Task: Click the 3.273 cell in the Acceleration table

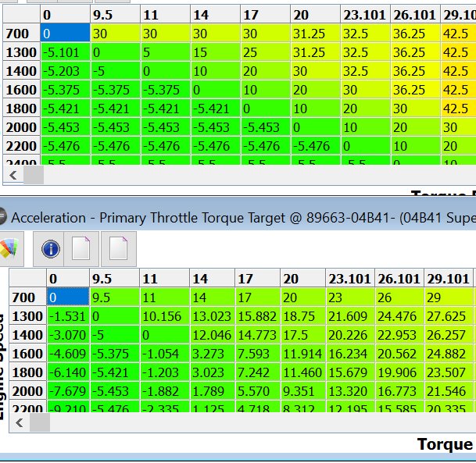Action: pyautogui.click(x=212, y=353)
